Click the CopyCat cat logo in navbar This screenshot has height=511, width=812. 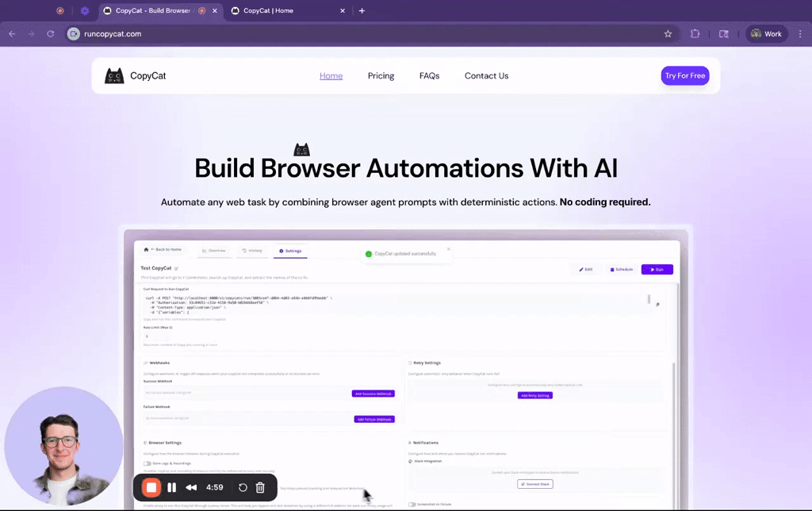(114, 75)
